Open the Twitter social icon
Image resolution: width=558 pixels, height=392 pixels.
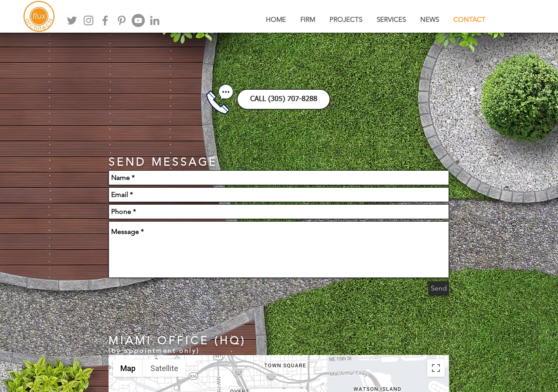pos(72,20)
